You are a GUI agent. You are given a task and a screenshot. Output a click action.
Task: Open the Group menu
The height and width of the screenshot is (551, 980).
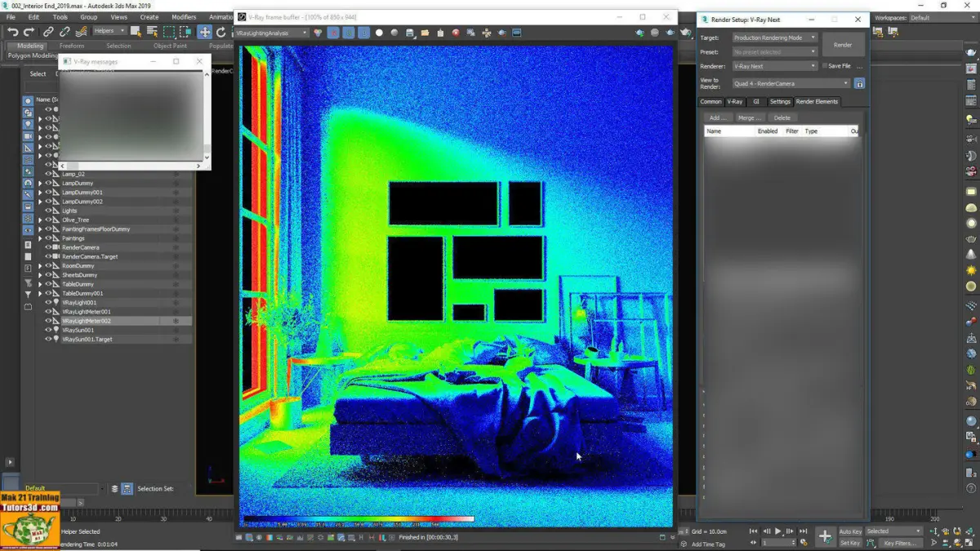(x=89, y=17)
